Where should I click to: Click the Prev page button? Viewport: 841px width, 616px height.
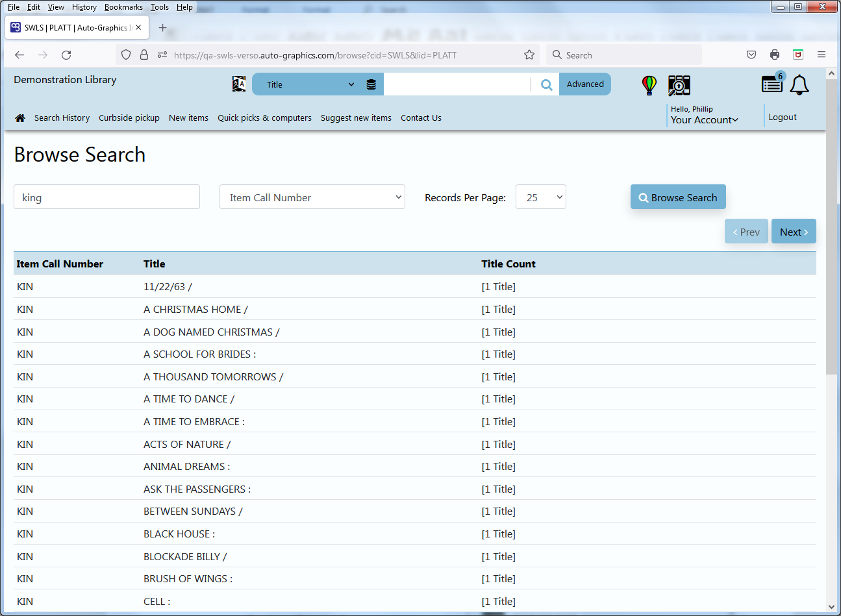pos(746,232)
